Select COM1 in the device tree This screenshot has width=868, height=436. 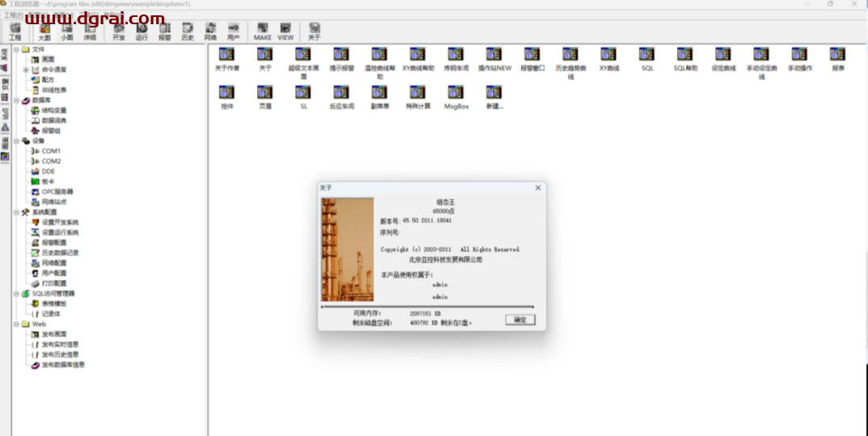51,151
